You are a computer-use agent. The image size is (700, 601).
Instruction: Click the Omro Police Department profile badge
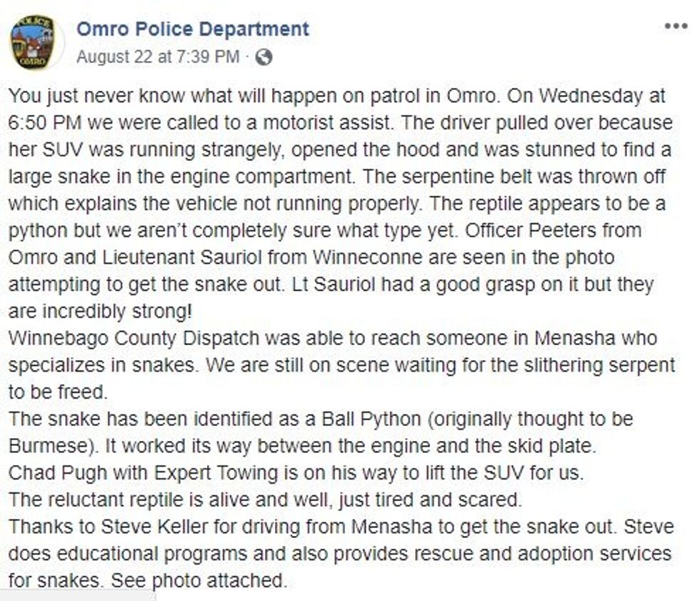[x=34, y=42]
